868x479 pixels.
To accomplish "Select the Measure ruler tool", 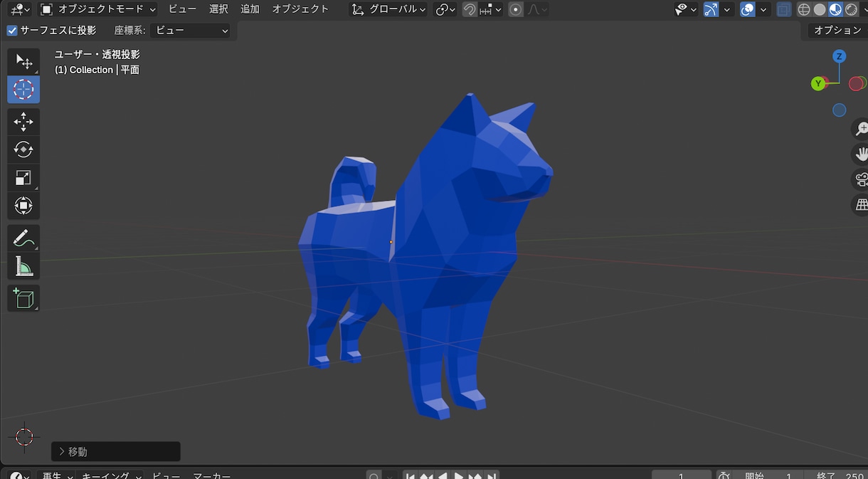I will coord(23,266).
